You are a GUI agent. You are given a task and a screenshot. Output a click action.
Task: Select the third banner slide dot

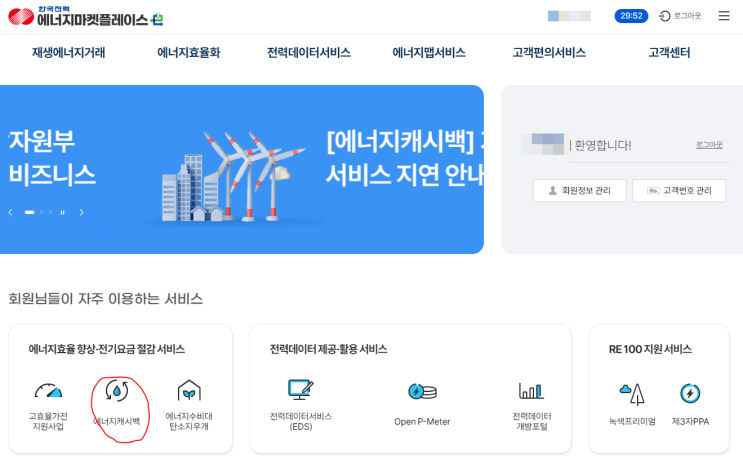[51, 212]
